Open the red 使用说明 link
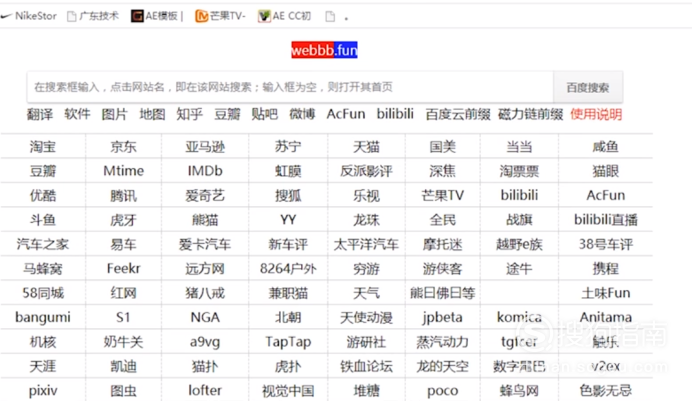The image size is (692, 401). [596, 115]
